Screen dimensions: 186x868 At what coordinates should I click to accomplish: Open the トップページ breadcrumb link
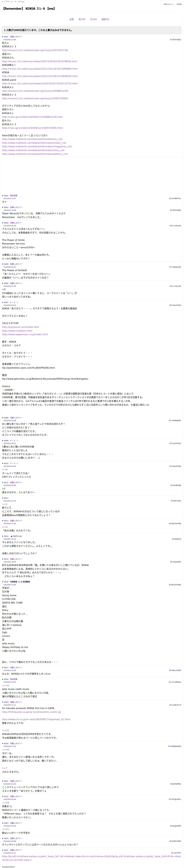pos(7,2)
